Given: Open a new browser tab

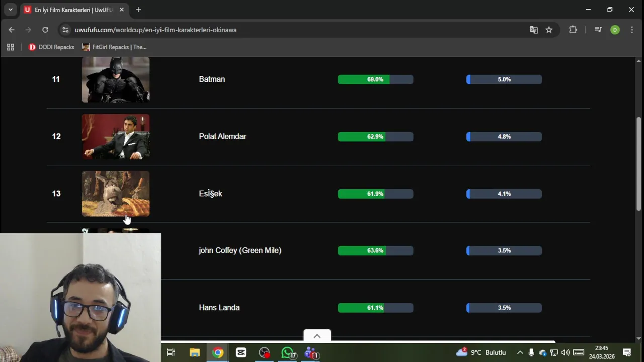Looking at the screenshot, I should pos(138,10).
